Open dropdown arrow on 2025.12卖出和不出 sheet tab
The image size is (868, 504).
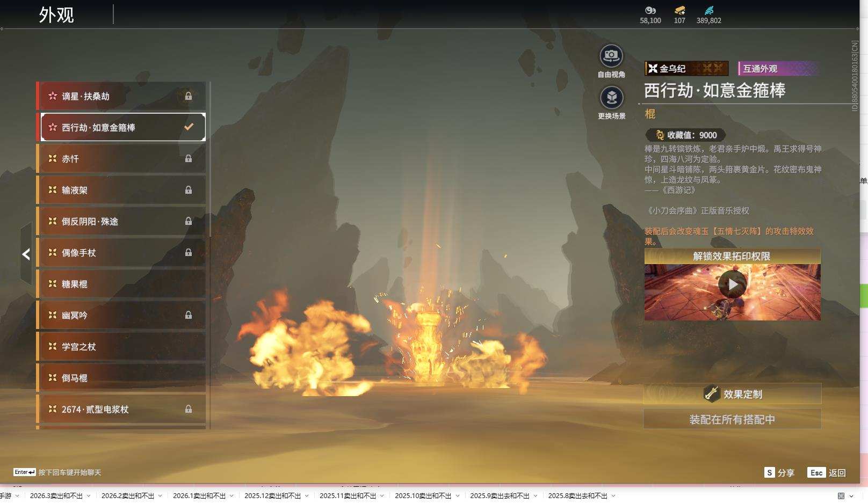(x=307, y=496)
